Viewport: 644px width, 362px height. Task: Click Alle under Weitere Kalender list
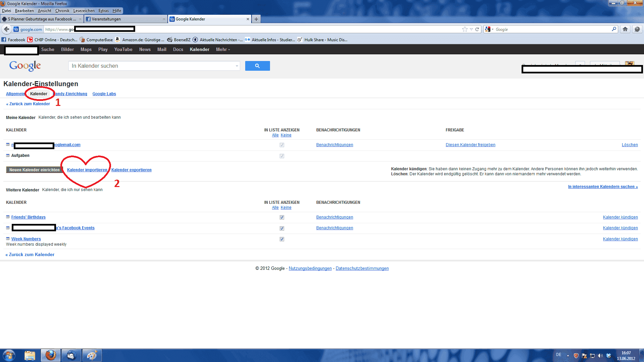(x=275, y=207)
